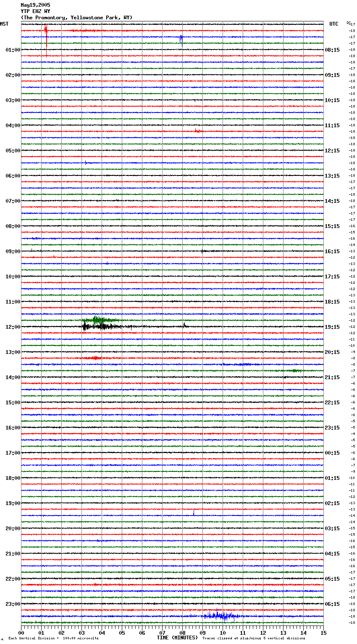Click the blue seismic event below the 23:00 trace
This screenshot has width=357, height=644.
click(x=221, y=616)
